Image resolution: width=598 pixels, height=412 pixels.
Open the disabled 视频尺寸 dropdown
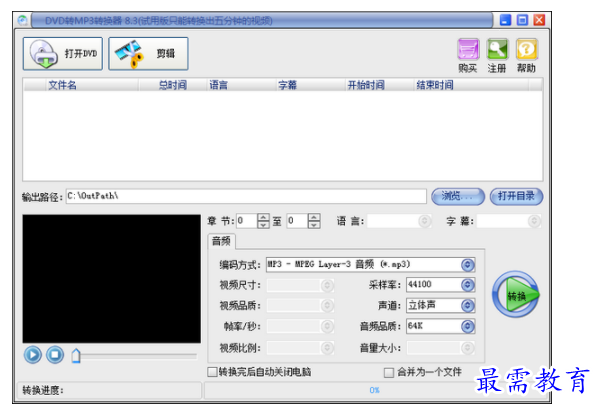pyautogui.click(x=327, y=285)
